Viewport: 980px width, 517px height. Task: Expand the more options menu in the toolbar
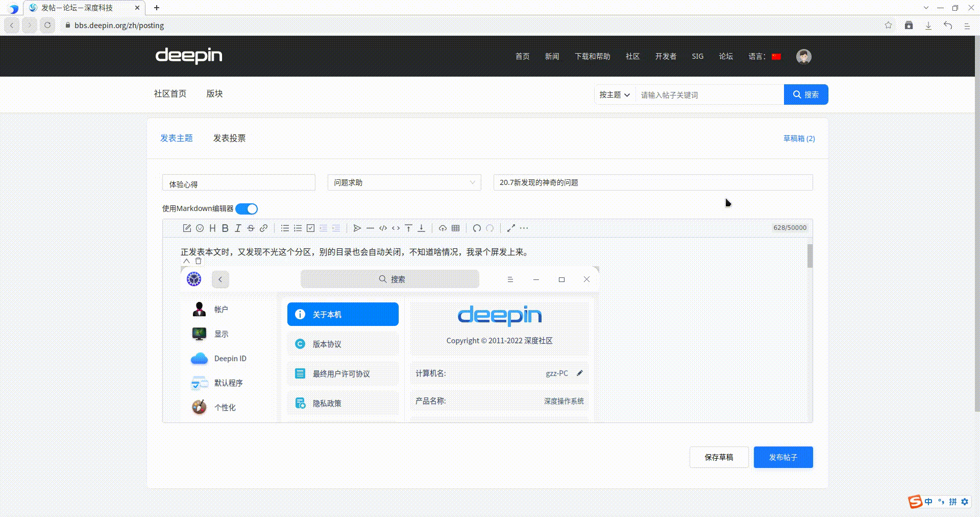click(524, 228)
